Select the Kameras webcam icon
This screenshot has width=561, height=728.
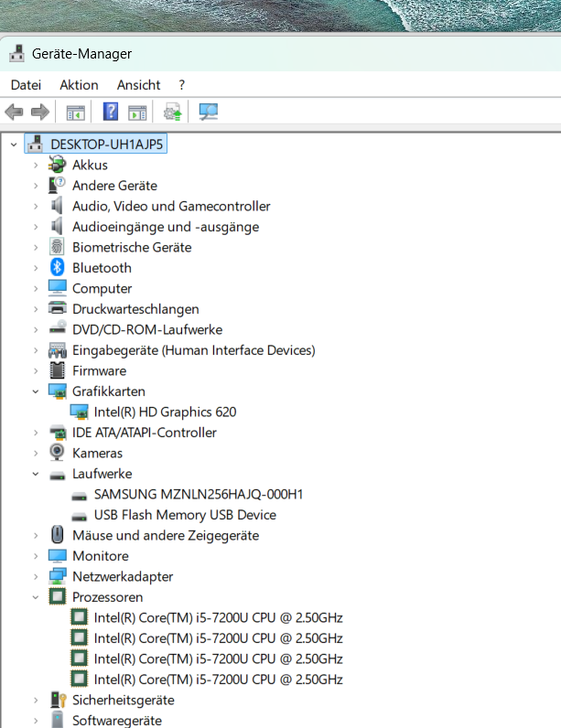(57, 452)
